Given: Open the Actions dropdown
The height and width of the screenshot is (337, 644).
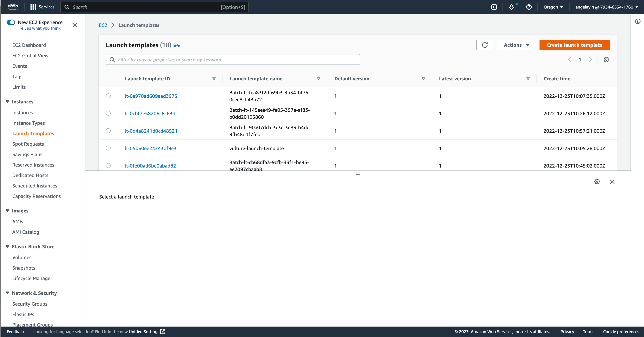Looking at the screenshot, I should (x=516, y=45).
